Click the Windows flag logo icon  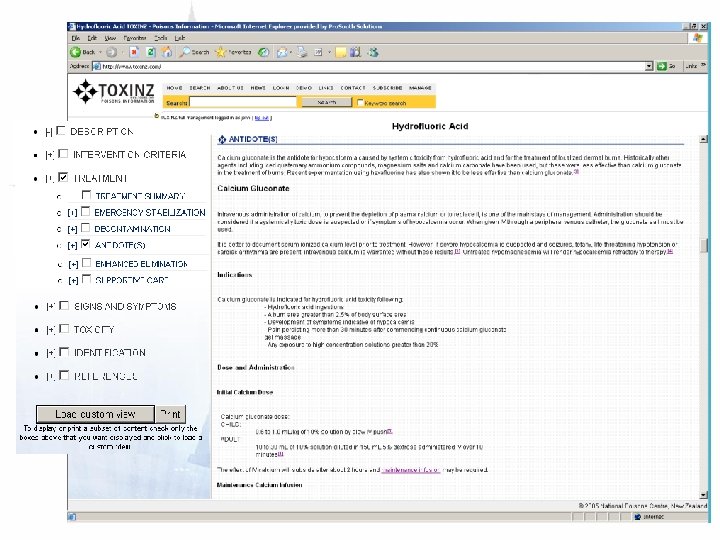698,38
